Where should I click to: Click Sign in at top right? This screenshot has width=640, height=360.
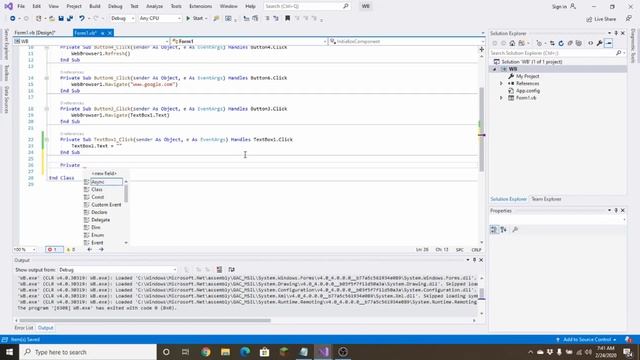pyautogui.click(x=564, y=7)
